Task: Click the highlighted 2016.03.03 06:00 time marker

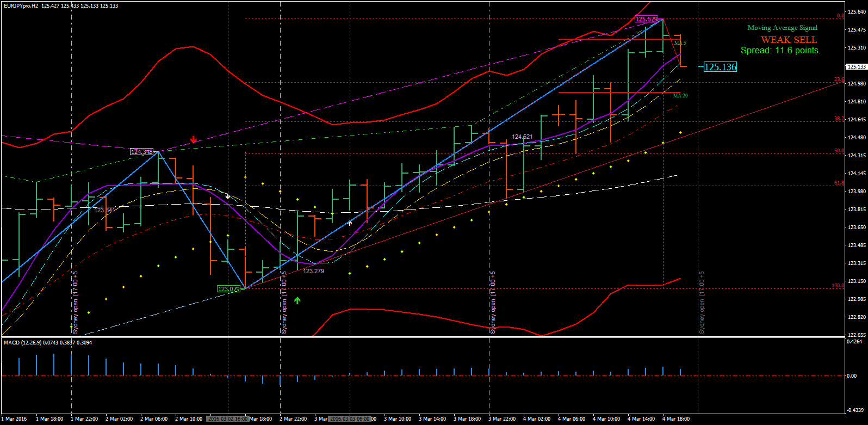Action: pyautogui.click(x=350, y=419)
